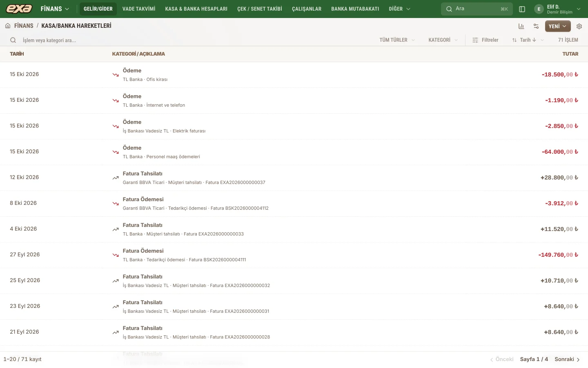Click the exa logo

click(x=19, y=9)
